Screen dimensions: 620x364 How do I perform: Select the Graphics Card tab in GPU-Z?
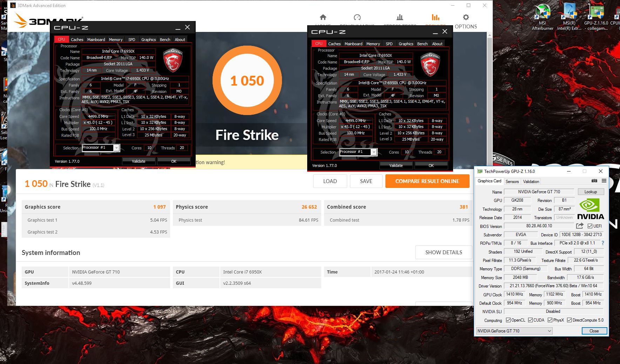[489, 181]
